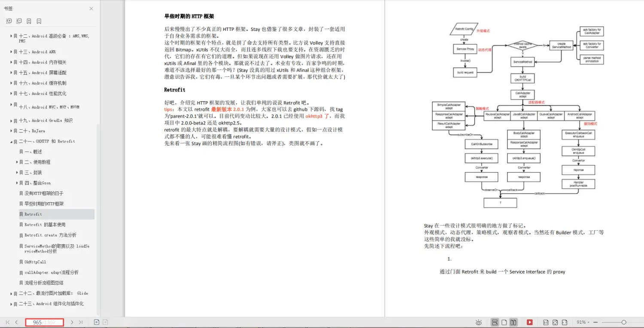Click red text 最新版本 2.0.1
This screenshot has width=644, height=328.
pos(227,109)
